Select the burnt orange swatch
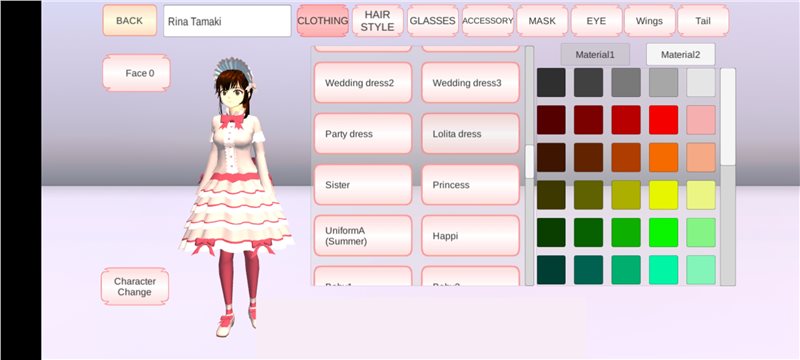The height and width of the screenshot is (360, 800). click(626, 158)
